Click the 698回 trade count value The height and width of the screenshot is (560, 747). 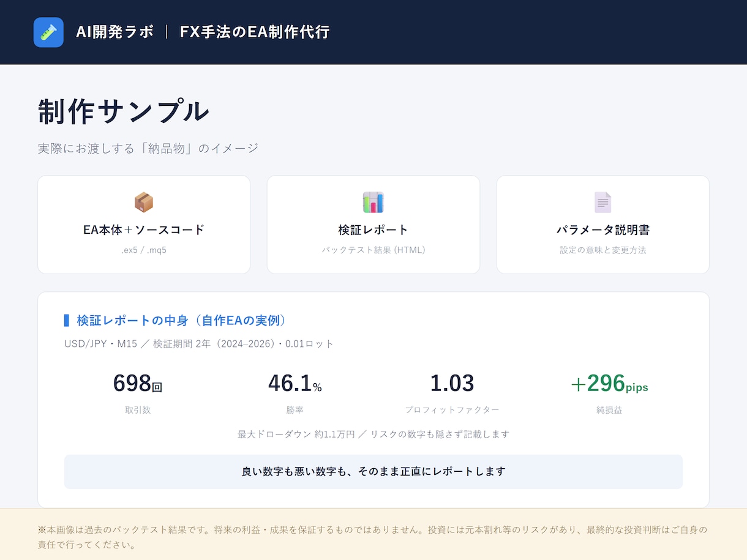[138, 384]
